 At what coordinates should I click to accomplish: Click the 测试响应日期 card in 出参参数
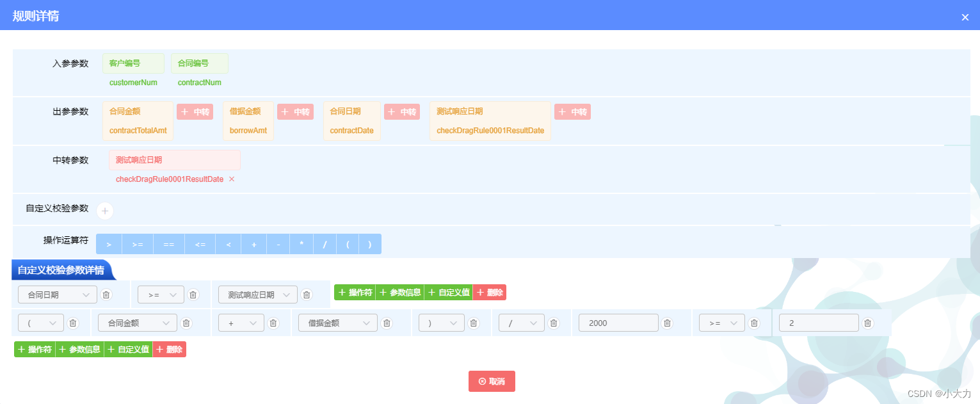pyautogui.click(x=490, y=121)
